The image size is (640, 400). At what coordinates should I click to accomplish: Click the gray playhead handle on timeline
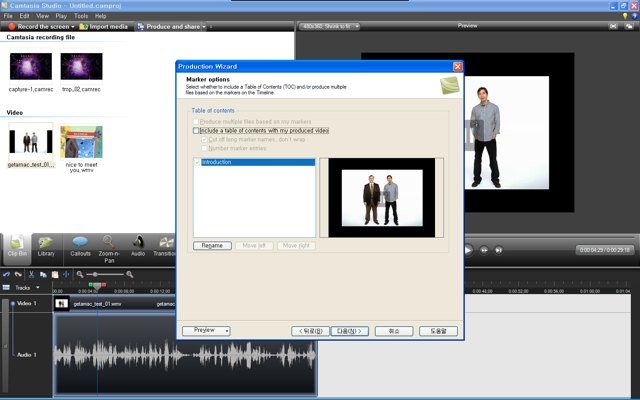(x=97, y=286)
